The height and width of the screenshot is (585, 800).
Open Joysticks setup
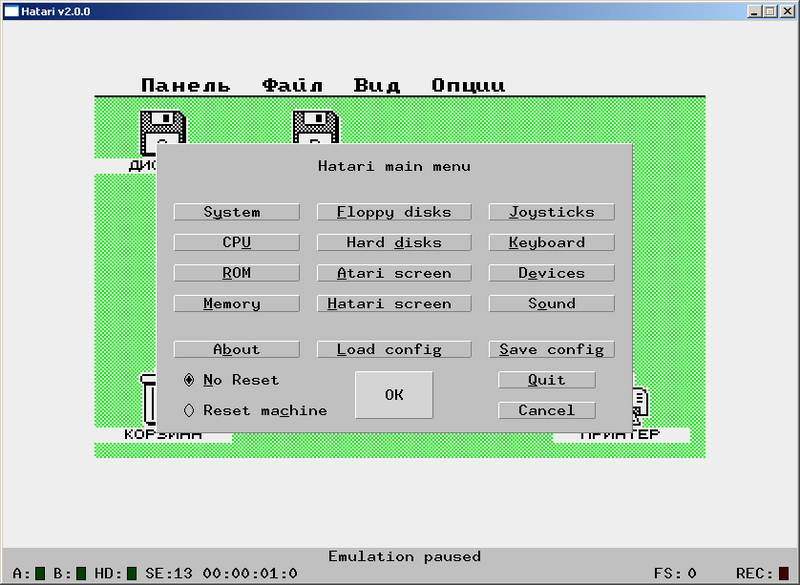click(552, 212)
